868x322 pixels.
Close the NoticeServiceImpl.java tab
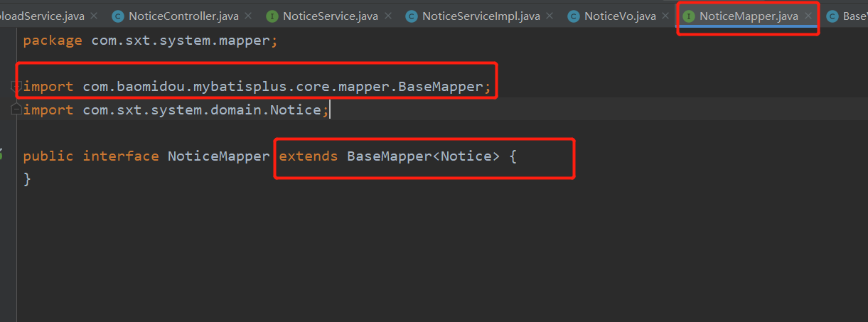548,16
